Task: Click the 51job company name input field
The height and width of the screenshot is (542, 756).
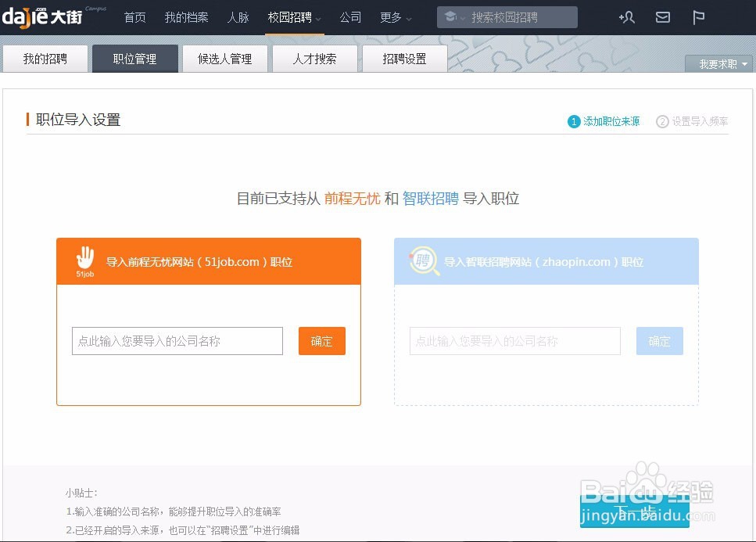Action: point(177,341)
